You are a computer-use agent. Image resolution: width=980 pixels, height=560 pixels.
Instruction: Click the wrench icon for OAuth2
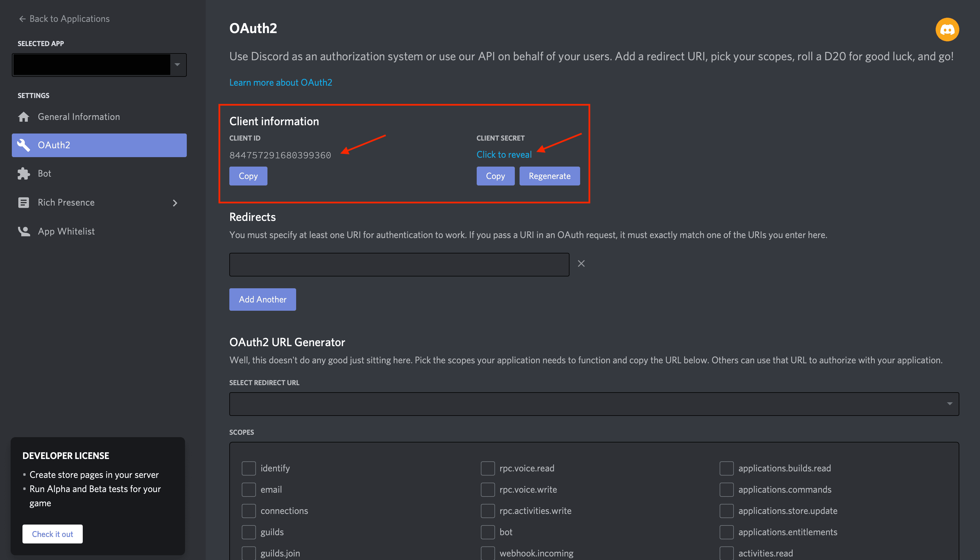pyautogui.click(x=24, y=145)
